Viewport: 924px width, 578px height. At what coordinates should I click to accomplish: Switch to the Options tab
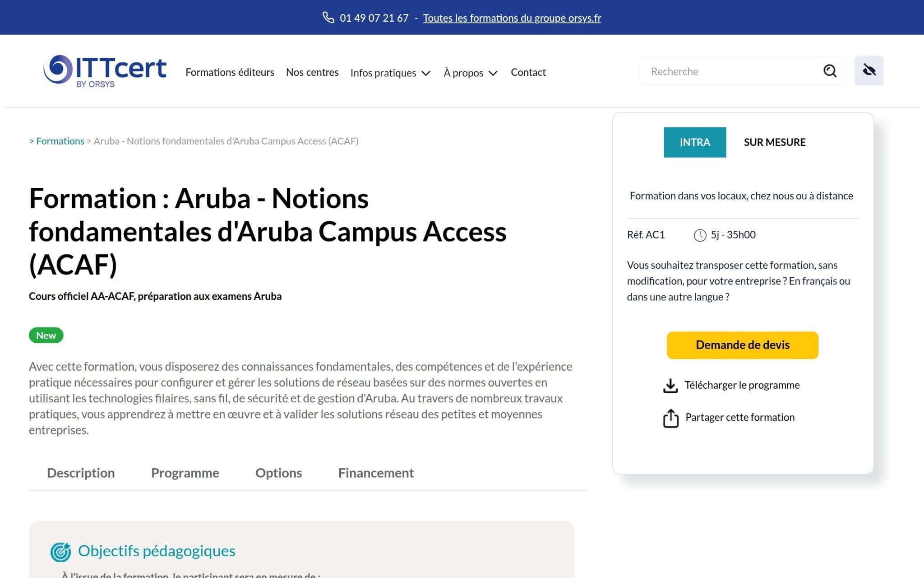[x=278, y=473]
